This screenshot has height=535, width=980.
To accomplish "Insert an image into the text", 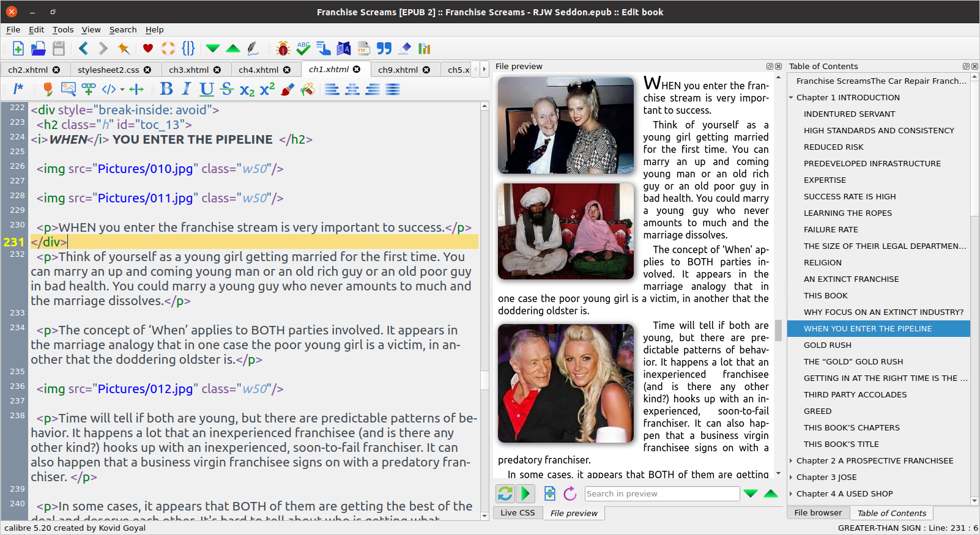I will 69,89.
